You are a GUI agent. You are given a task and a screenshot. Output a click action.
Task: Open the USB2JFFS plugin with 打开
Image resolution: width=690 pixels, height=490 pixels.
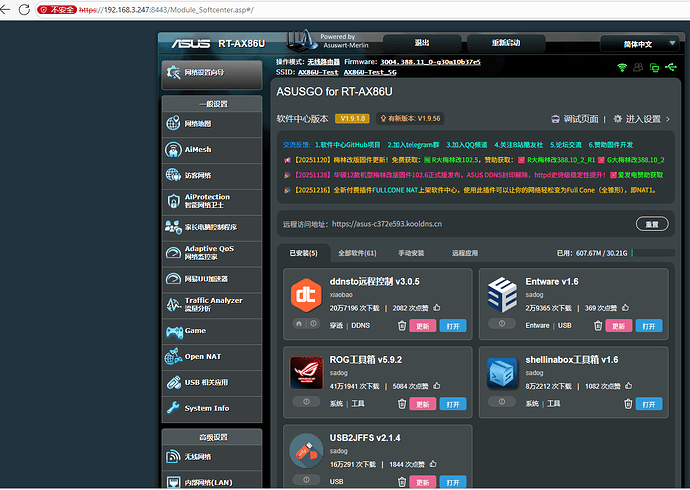tap(453, 483)
